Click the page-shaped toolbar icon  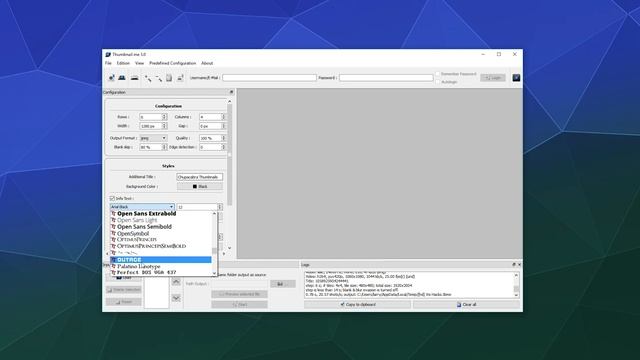[169, 78]
